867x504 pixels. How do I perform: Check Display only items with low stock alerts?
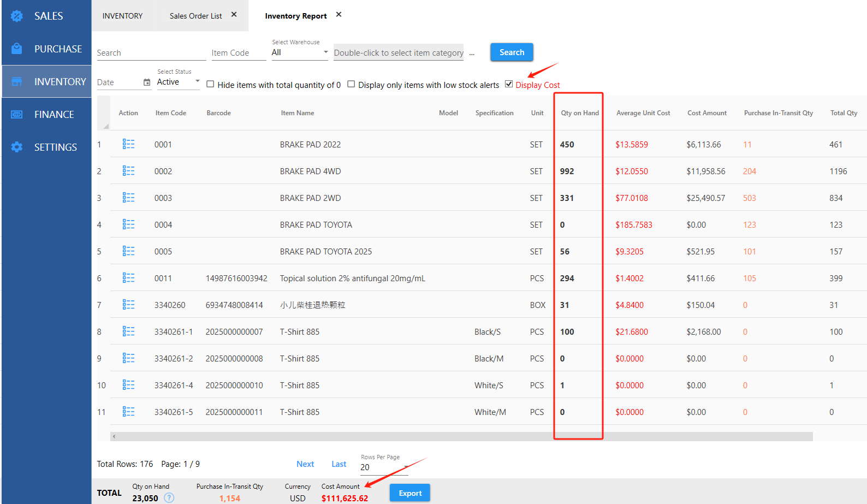pyautogui.click(x=351, y=84)
